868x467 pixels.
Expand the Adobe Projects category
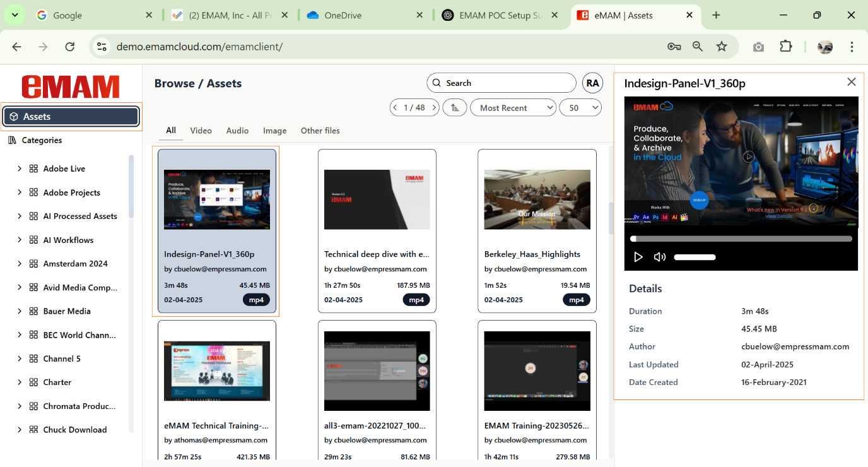pyautogui.click(x=20, y=192)
